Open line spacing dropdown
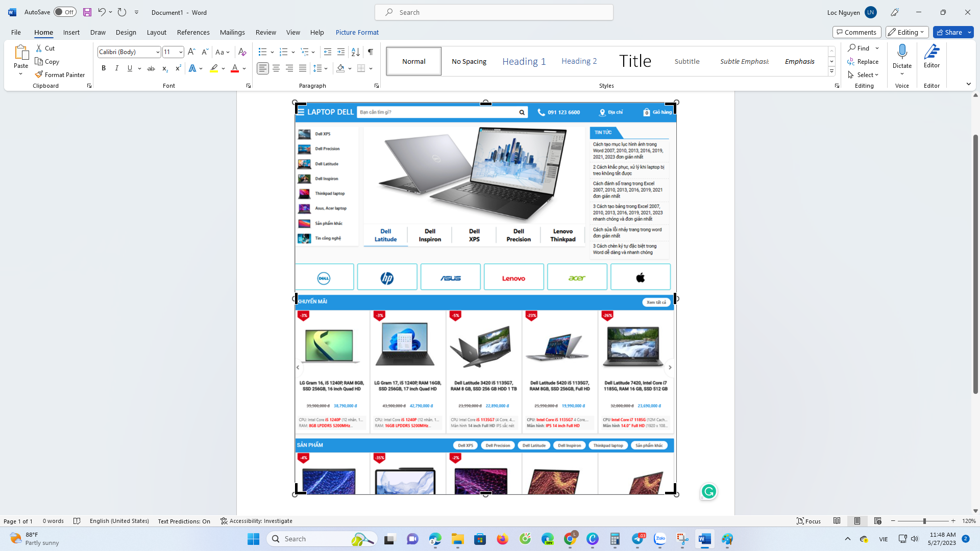 pyautogui.click(x=321, y=68)
